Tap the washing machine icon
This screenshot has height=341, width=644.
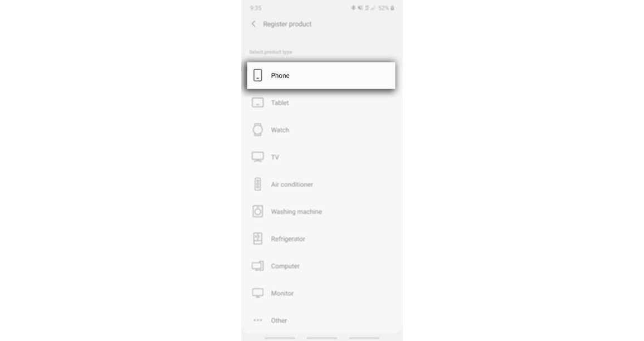[257, 212]
